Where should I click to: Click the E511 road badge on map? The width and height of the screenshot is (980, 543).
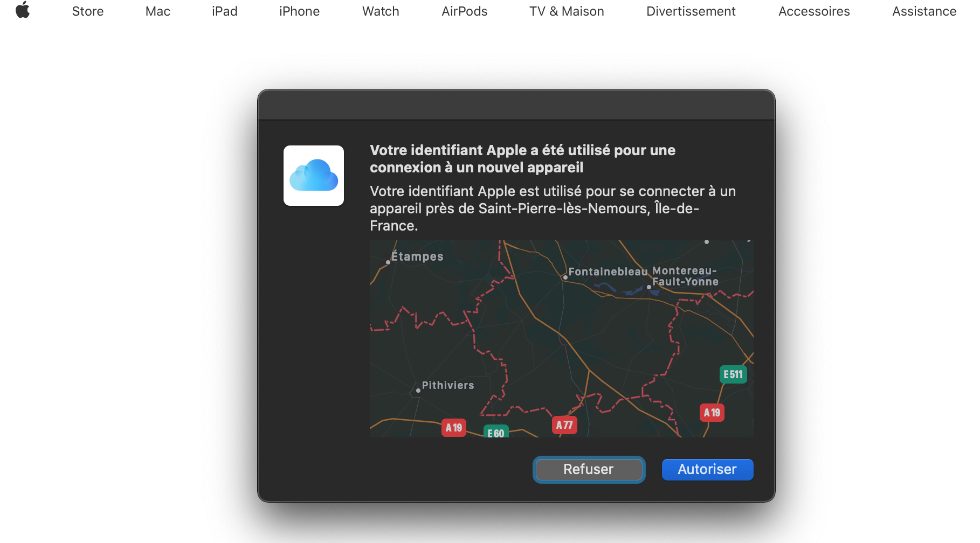(733, 374)
